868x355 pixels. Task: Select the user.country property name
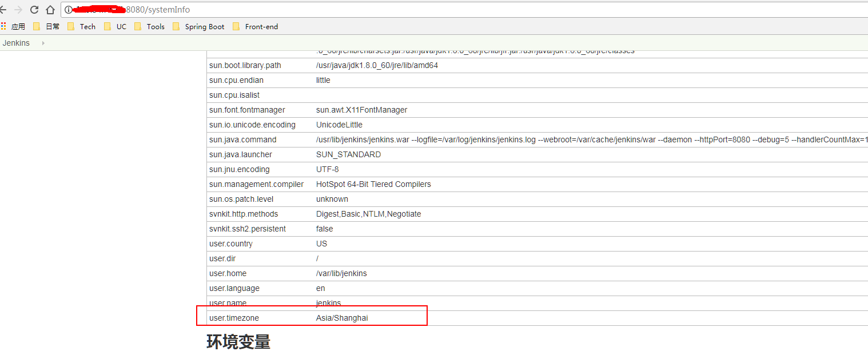(231, 244)
